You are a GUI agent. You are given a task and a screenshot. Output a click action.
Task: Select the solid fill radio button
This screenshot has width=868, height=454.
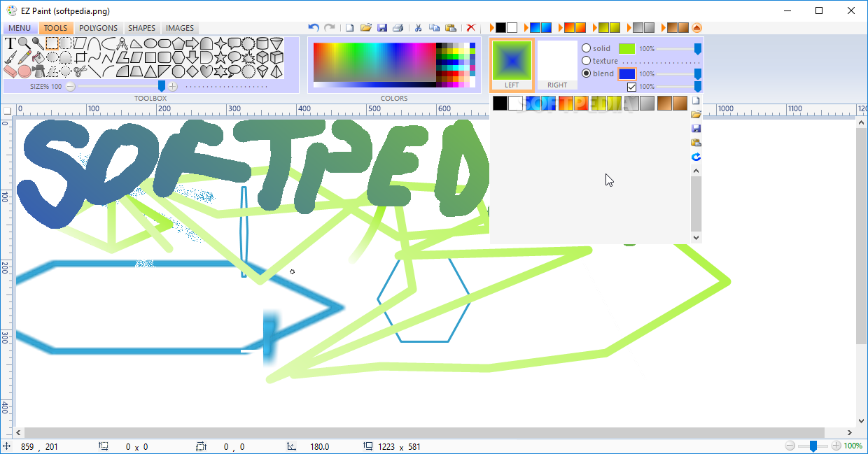[586, 48]
